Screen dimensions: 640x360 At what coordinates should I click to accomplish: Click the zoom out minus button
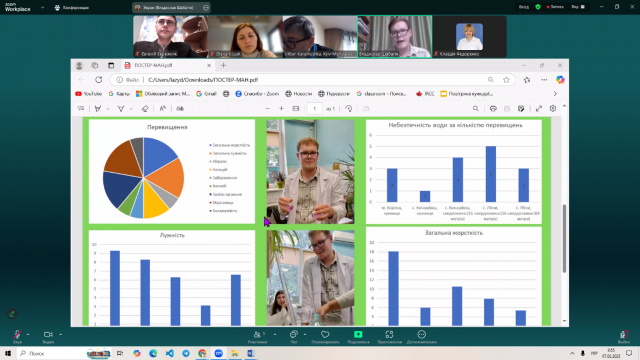tap(268, 109)
